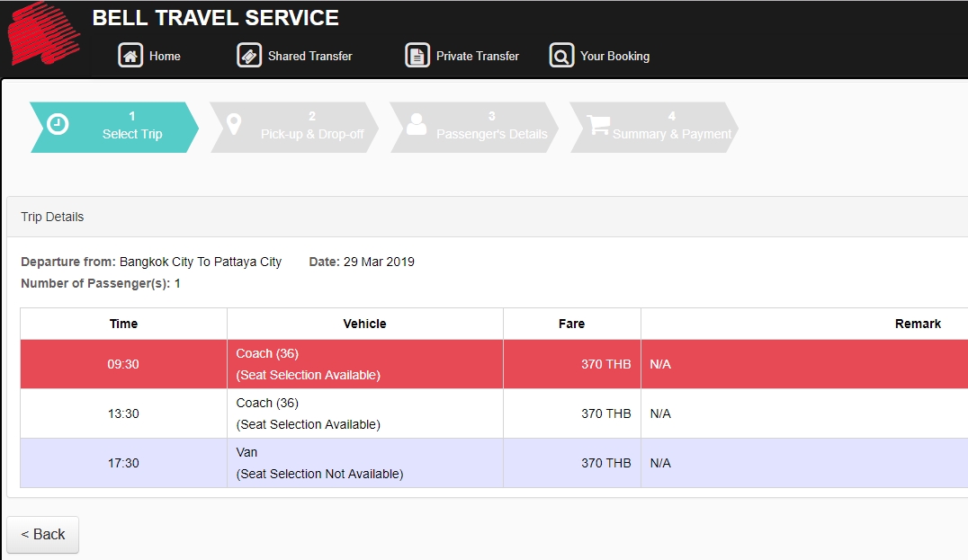Click the Your Booking magnifier icon
This screenshot has width=968, height=560.
click(x=561, y=56)
